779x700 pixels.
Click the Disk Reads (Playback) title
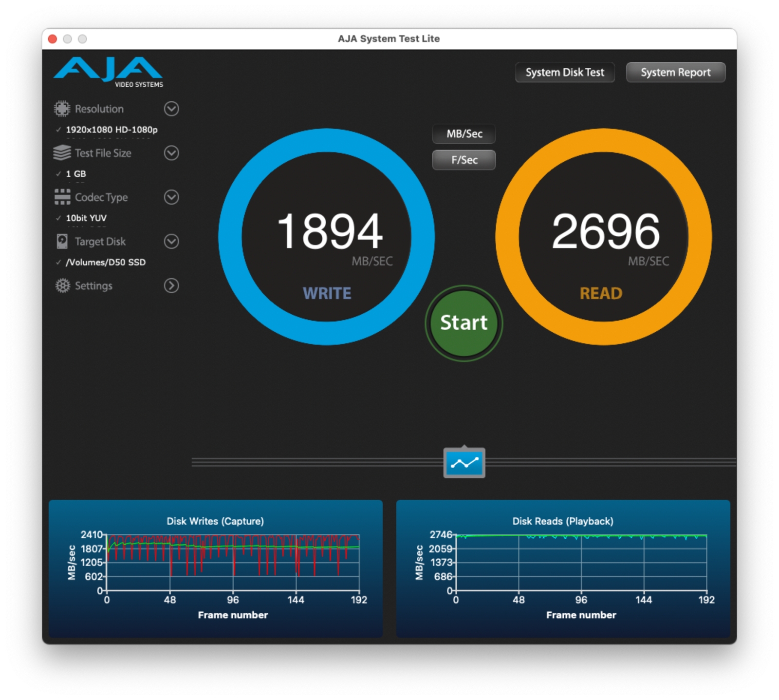coord(563,521)
